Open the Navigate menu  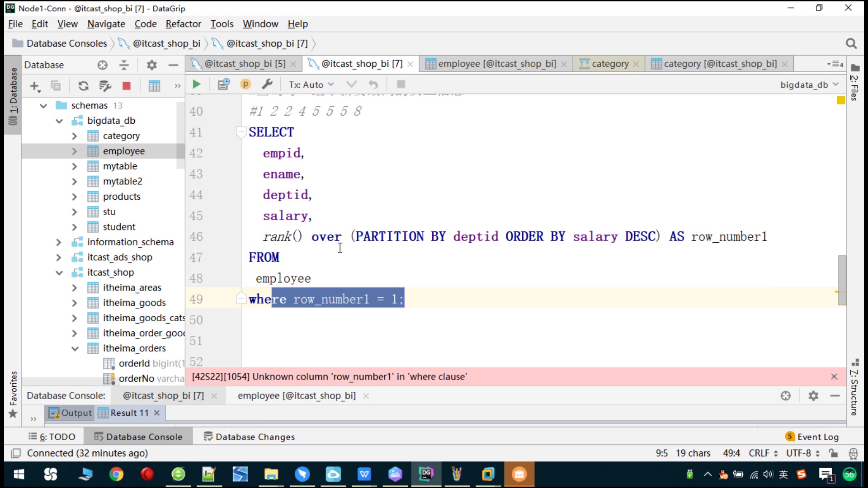(106, 24)
